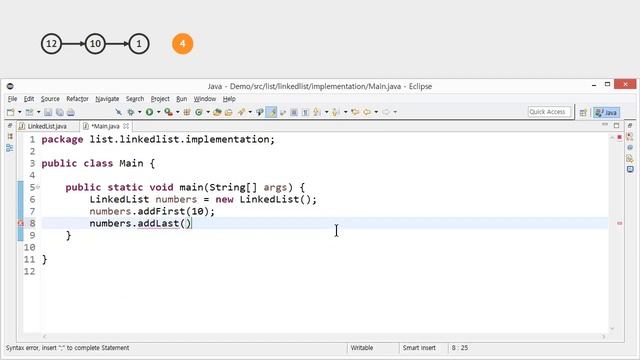Run the program with the green play icon
The width and height of the screenshot is (640, 360).
(149, 112)
